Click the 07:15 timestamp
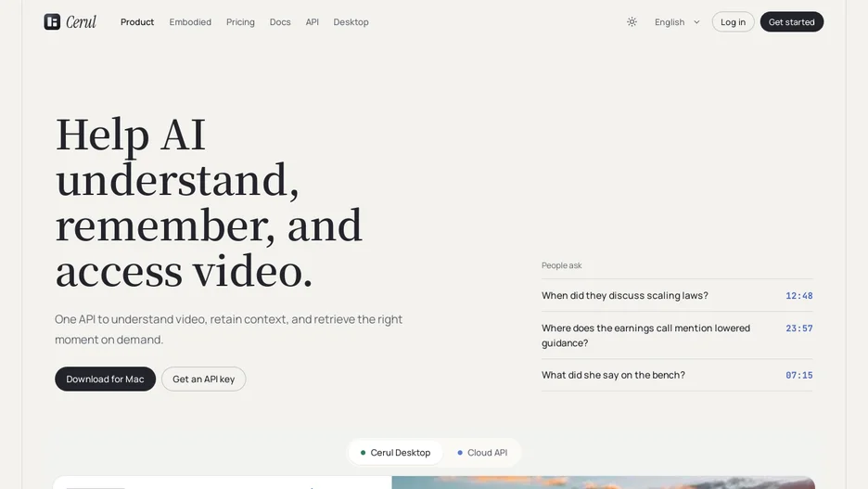The width and height of the screenshot is (868, 489). (798, 376)
